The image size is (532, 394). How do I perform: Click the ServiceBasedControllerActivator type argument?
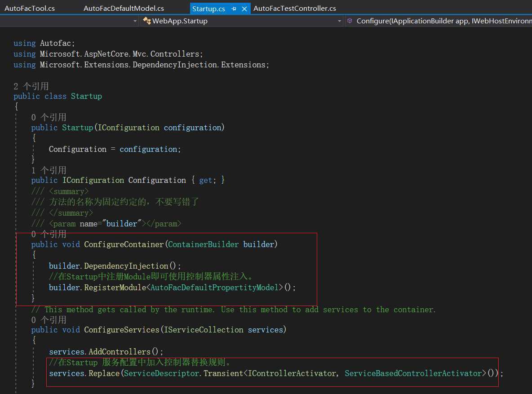pos(413,373)
